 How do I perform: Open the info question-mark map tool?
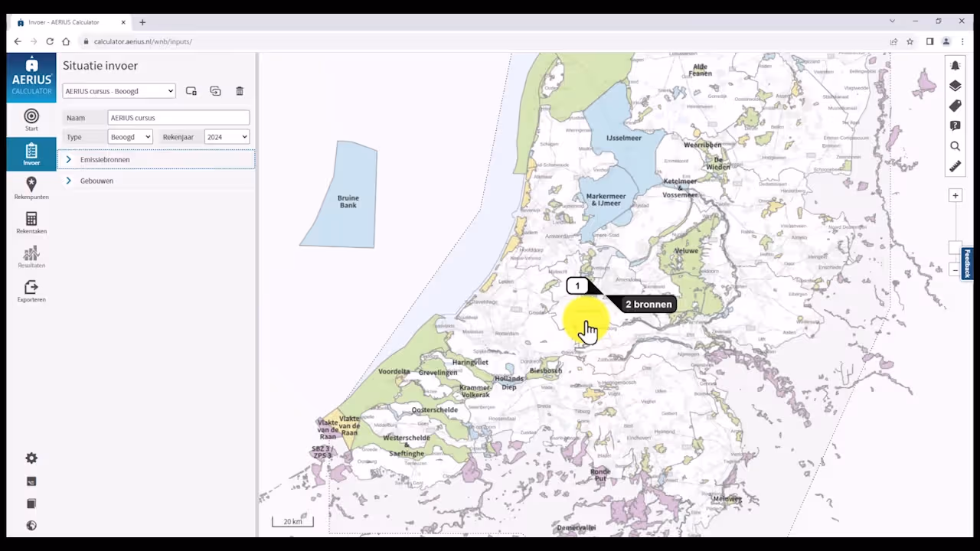[955, 126]
